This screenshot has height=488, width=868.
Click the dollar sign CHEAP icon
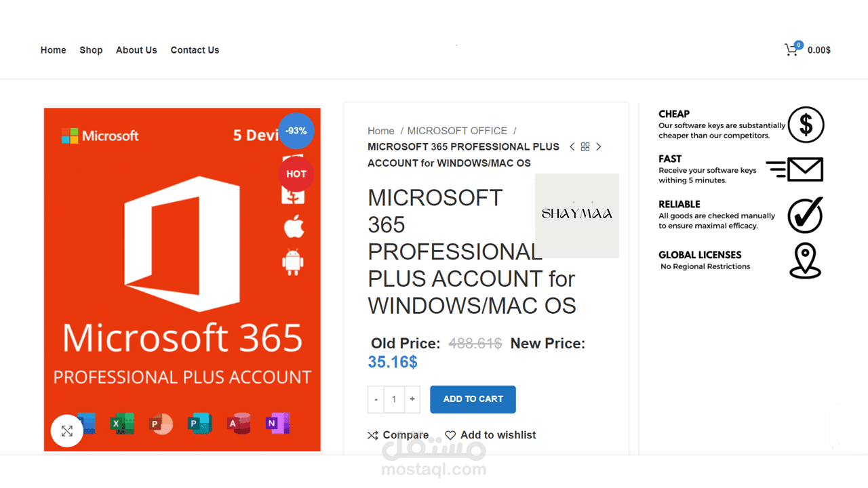[806, 125]
